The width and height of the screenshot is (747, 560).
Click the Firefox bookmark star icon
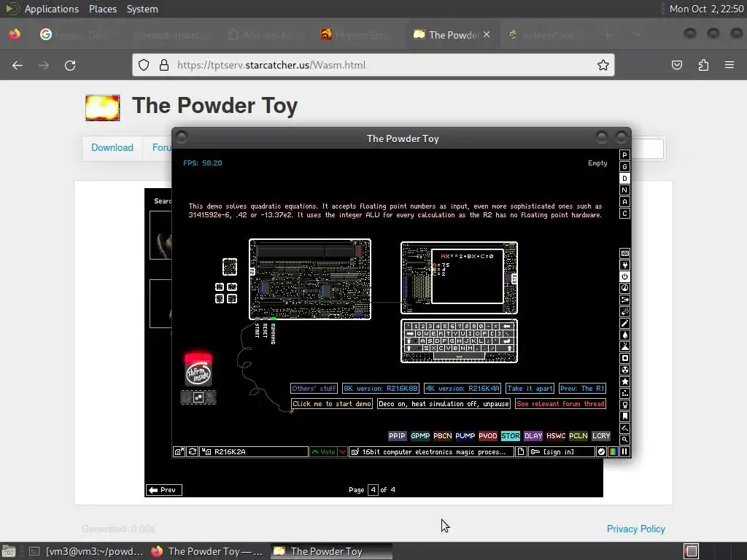[603, 65]
